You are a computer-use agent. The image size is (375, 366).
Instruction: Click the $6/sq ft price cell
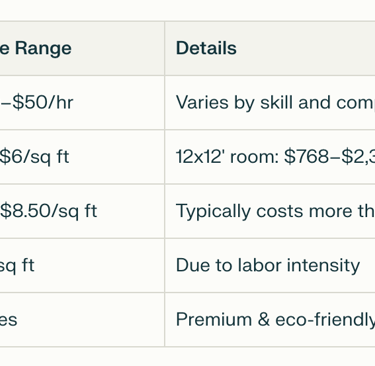[82, 157]
